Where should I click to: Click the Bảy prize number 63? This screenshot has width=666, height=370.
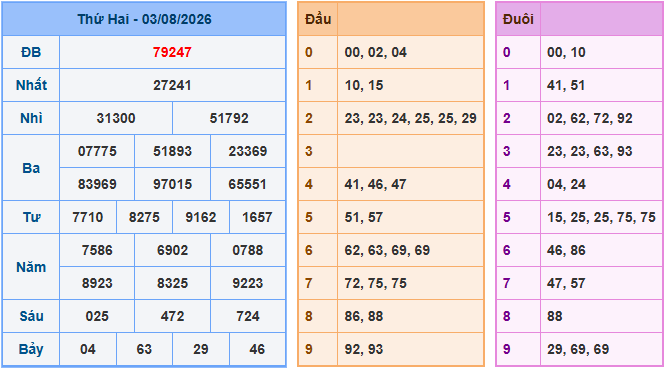click(x=144, y=349)
